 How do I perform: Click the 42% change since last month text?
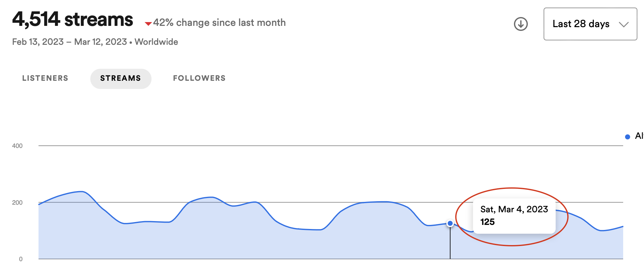[x=219, y=23]
